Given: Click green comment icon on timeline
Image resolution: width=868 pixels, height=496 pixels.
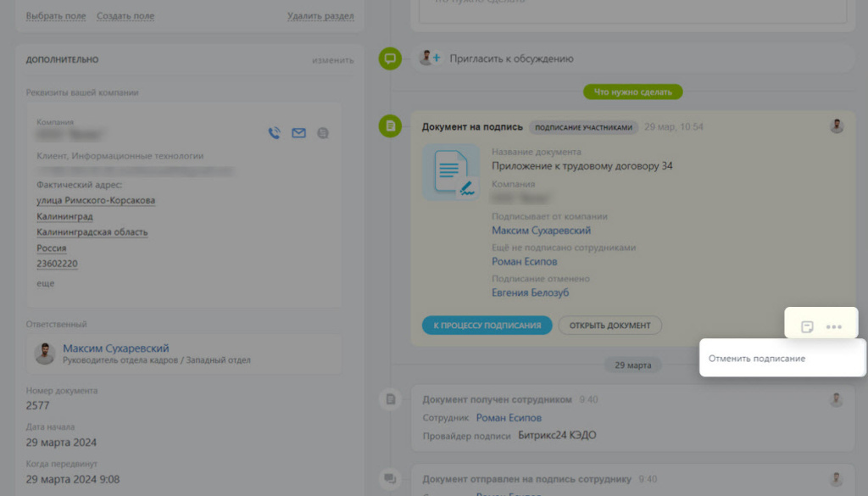Looking at the screenshot, I should point(390,59).
